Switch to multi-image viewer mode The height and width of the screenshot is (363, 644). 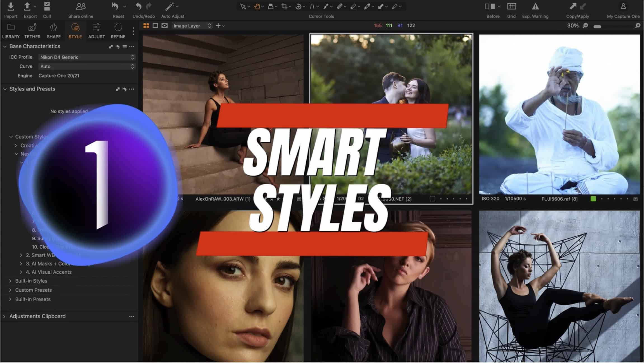146,26
